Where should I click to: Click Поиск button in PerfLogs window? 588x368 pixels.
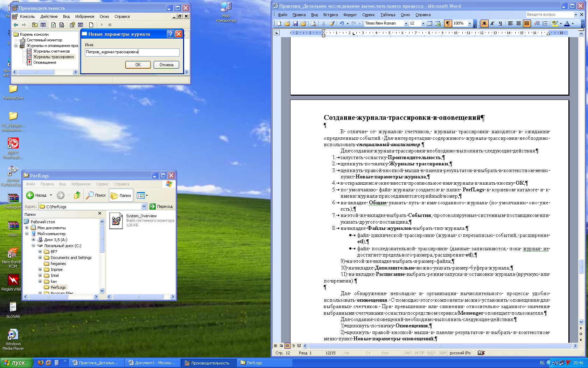(96, 195)
